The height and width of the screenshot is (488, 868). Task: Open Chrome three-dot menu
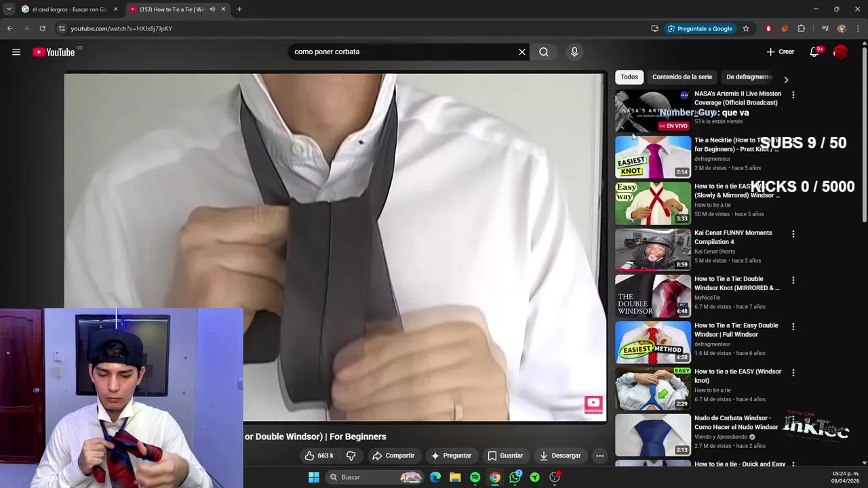coord(858,28)
